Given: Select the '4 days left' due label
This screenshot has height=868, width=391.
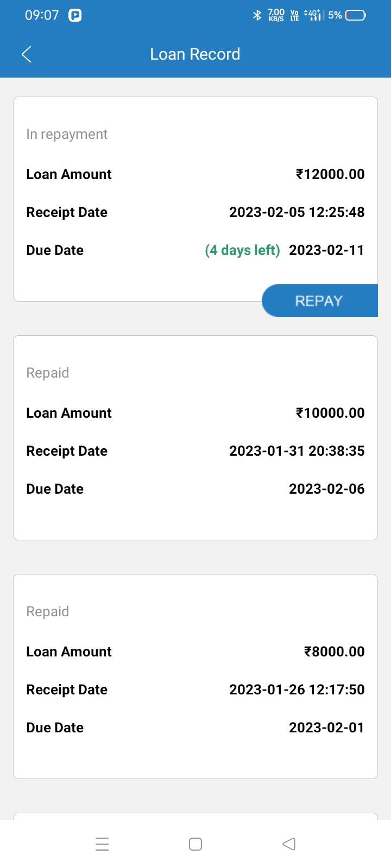Looking at the screenshot, I should (242, 250).
